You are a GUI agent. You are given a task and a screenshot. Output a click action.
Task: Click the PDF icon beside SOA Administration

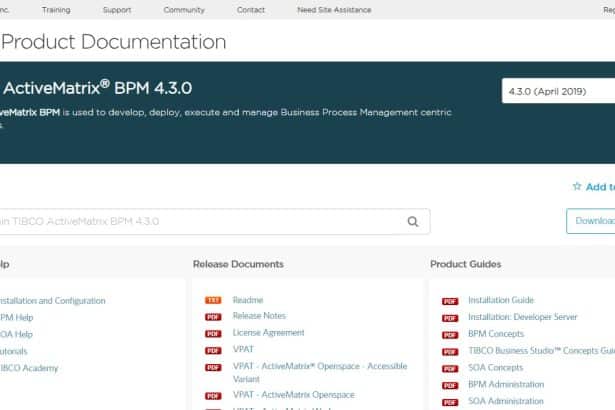[450, 403]
